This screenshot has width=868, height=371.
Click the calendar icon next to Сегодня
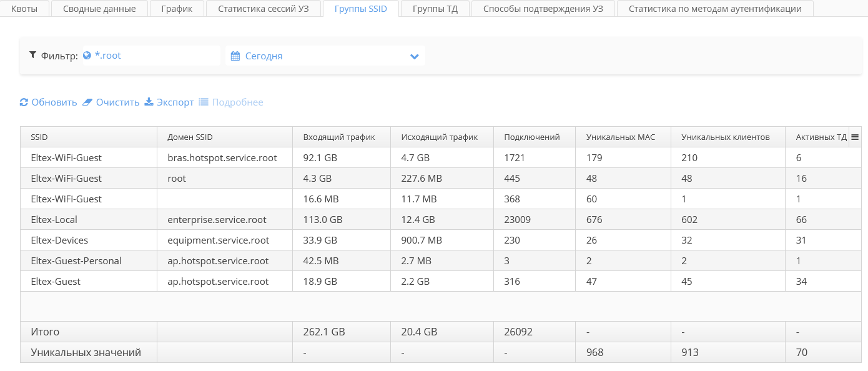point(235,56)
